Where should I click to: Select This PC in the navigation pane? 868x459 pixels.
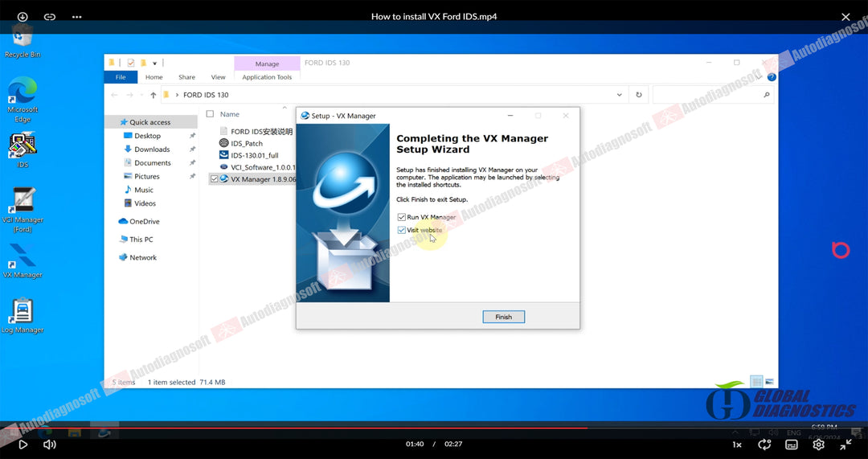141,240
